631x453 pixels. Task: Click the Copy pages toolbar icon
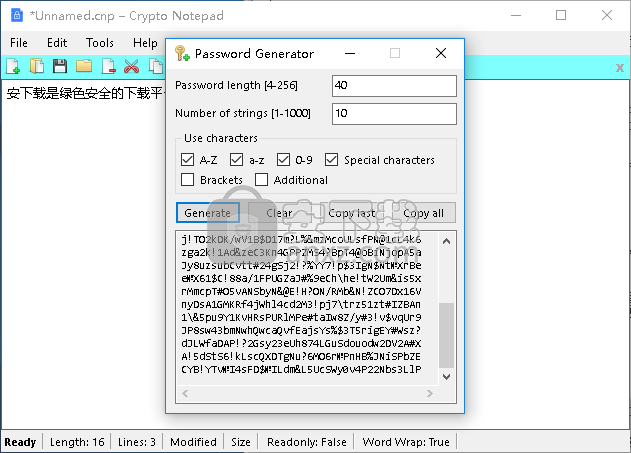pyautogui.click(x=155, y=66)
